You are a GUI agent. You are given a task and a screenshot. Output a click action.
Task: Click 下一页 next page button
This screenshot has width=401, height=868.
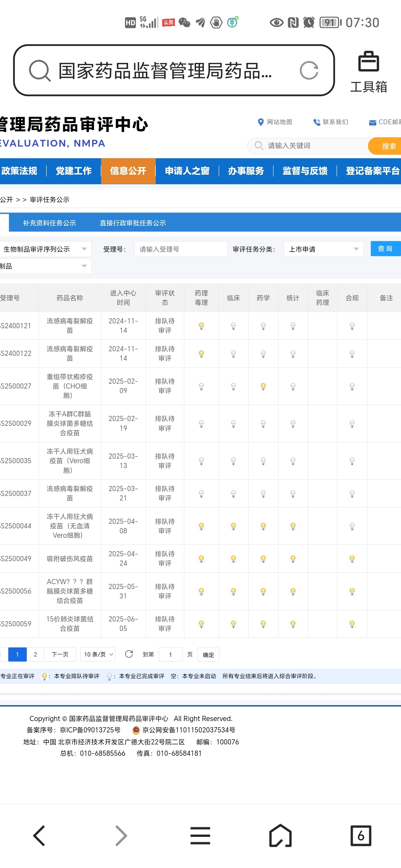tap(60, 654)
